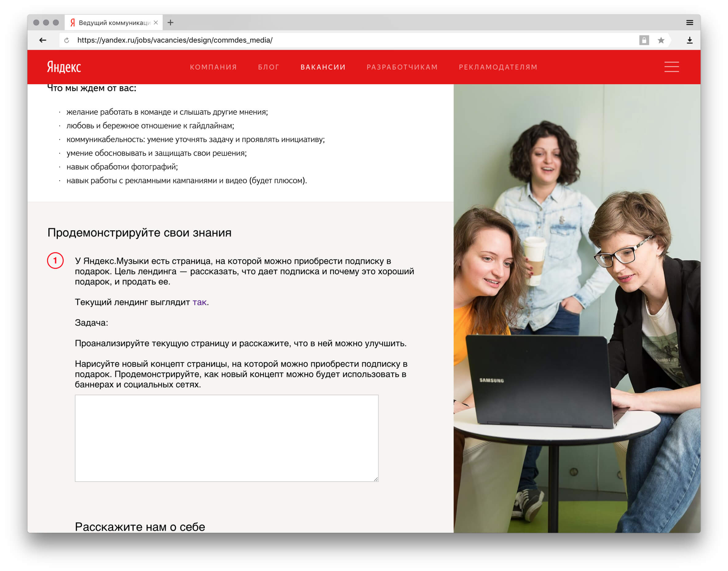Screen dimensions: 728x571
Task: Open the hamburger menu in red header
Action: 671,67
